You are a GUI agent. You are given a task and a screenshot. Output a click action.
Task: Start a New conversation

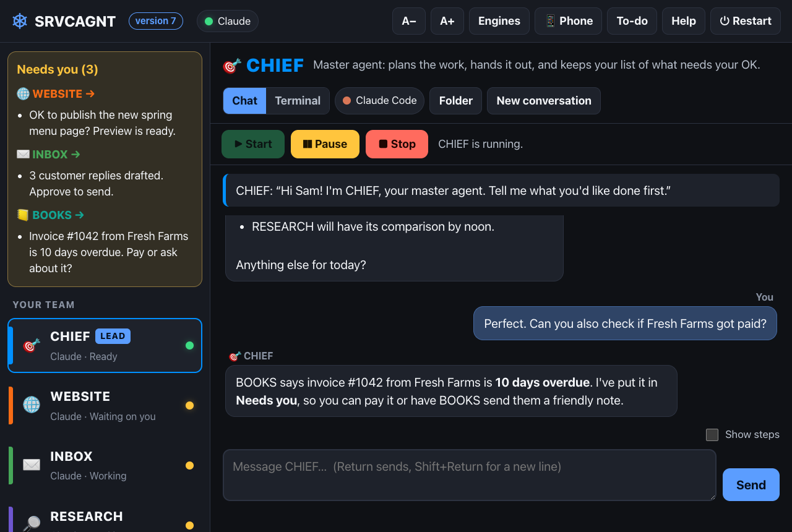544,101
